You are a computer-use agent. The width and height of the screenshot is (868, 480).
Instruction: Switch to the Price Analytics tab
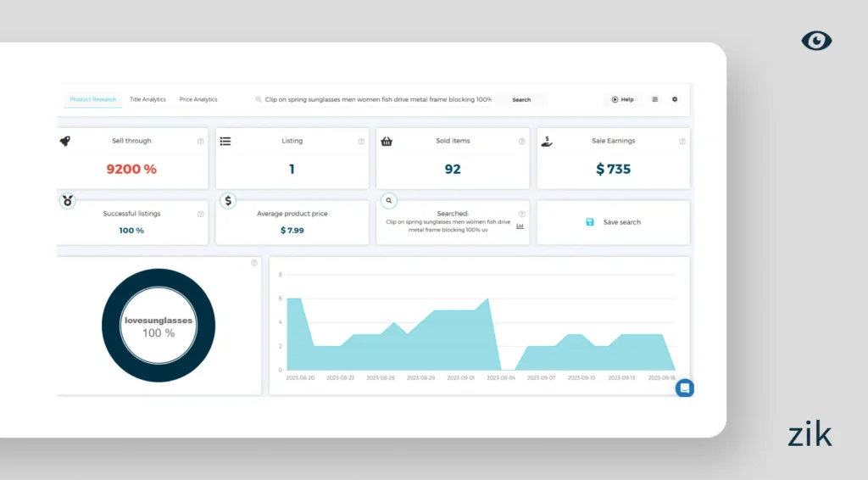[198, 99]
